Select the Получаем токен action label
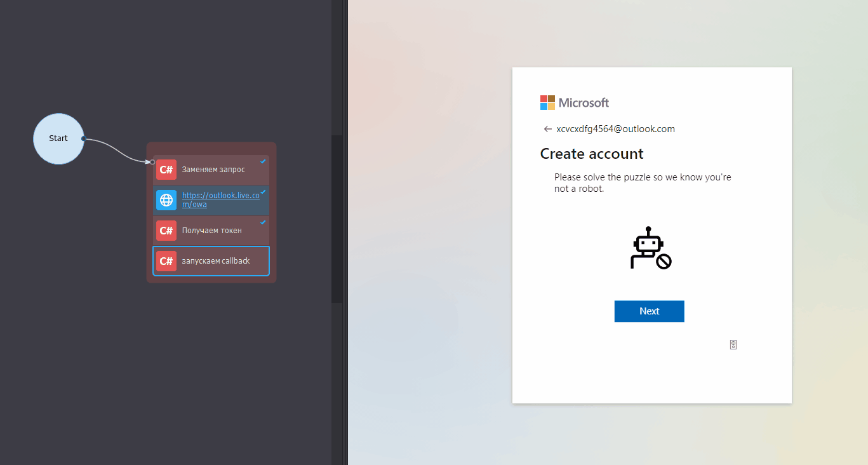The image size is (868, 465). point(211,231)
